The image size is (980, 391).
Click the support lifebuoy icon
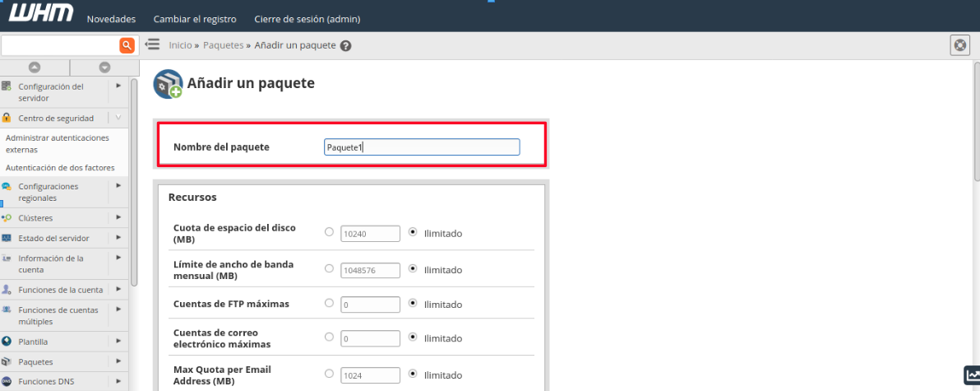(x=959, y=45)
